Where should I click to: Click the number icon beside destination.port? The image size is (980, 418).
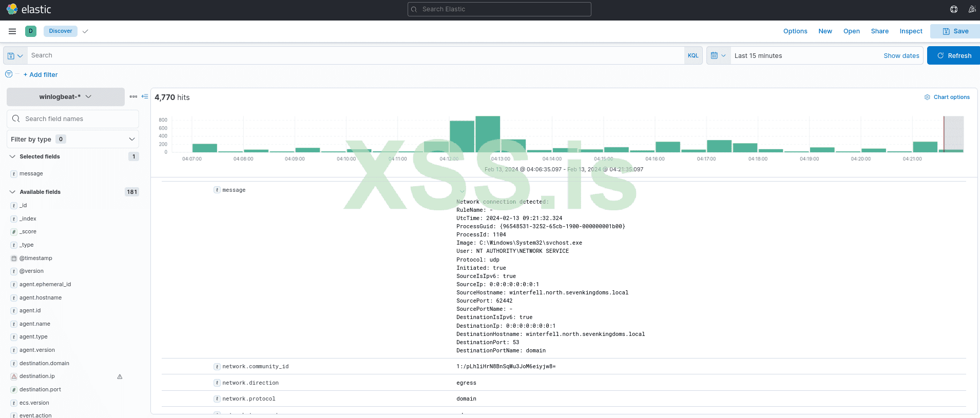pyautogui.click(x=14, y=390)
